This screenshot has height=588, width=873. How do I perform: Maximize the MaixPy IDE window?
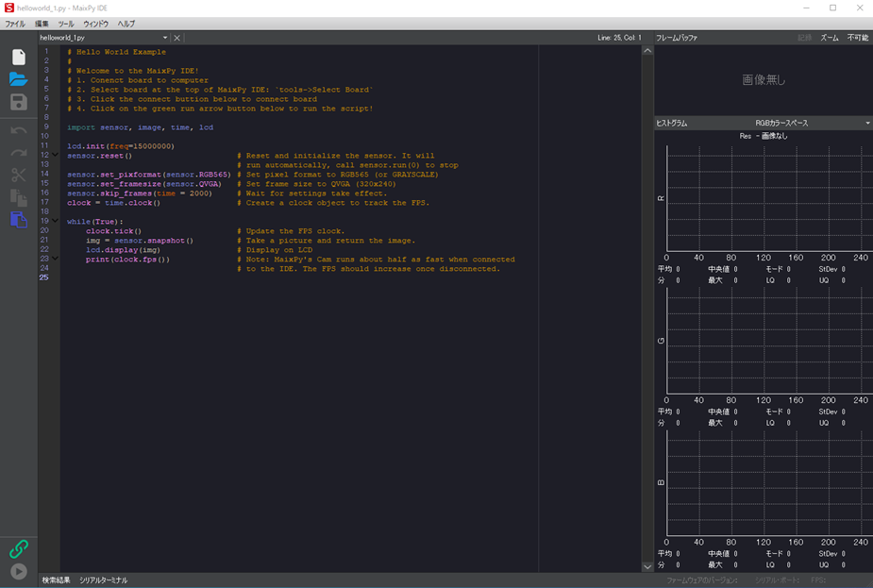tap(833, 8)
